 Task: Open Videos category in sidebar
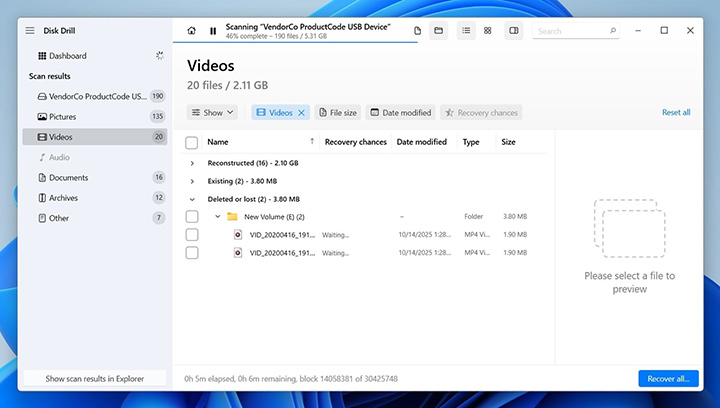(95, 137)
